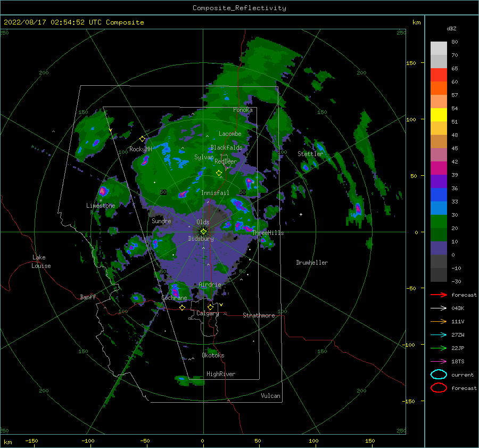Image resolution: width=479 pixels, height=448 pixels.
Task: Click the Sylvan label on map
Action: (204, 157)
